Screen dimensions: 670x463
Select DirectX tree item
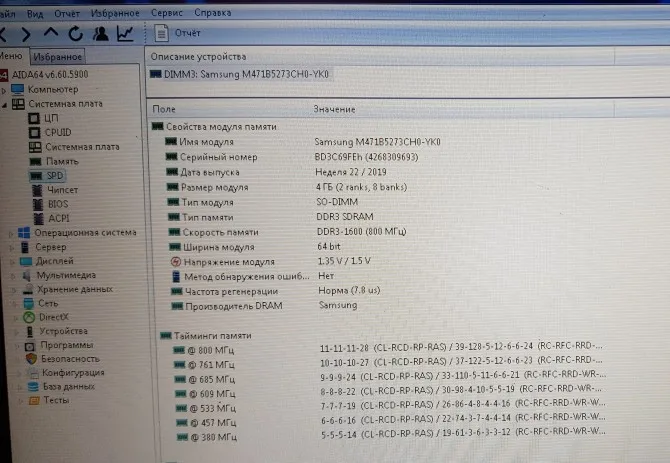[x=46, y=317]
